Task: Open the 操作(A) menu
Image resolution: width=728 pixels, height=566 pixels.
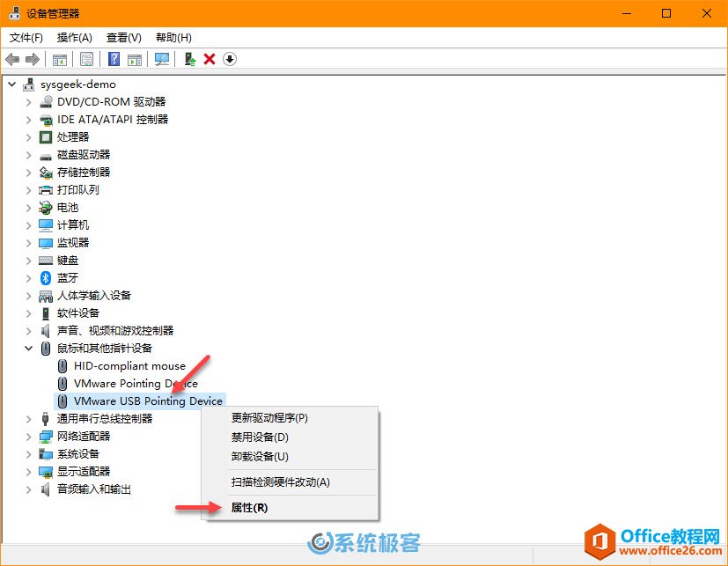Action: point(74,38)
